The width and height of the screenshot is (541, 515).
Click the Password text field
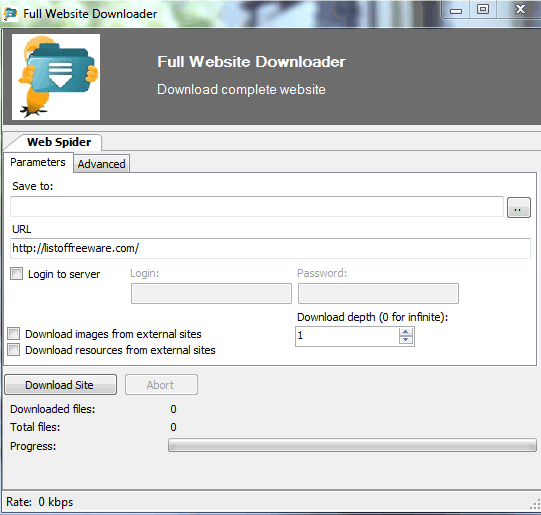tap(378, 294)
